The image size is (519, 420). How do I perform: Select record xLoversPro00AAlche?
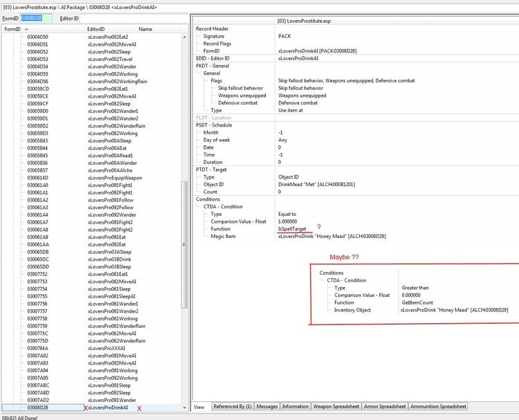coord(110,170)
